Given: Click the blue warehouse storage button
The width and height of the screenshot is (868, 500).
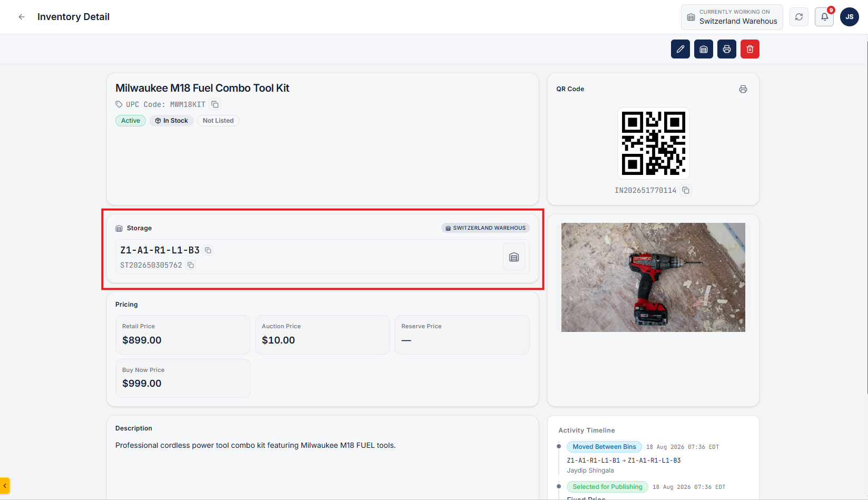Looking at the screenshot, I should [x=704, y=49].
